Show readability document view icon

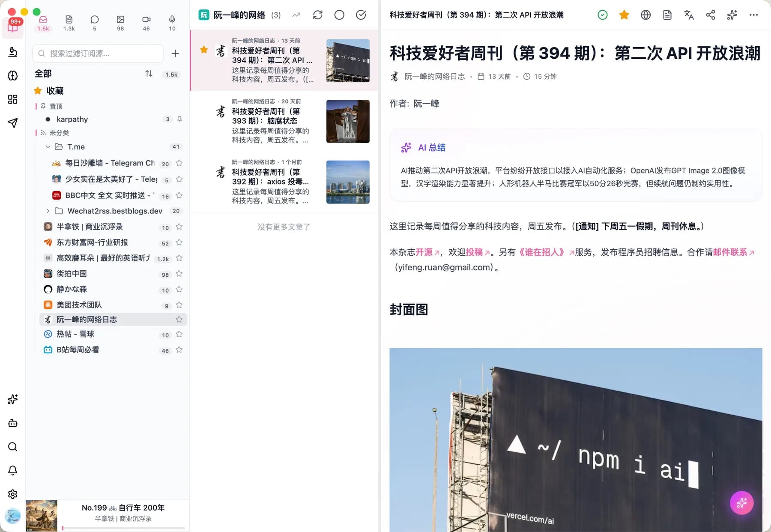click(x=667, y=15)
